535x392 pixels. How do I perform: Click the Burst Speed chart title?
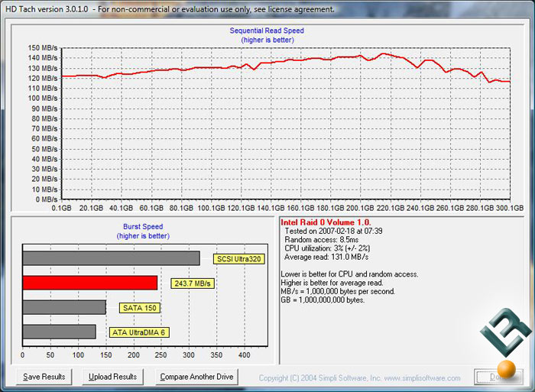(x=143, y=226)
